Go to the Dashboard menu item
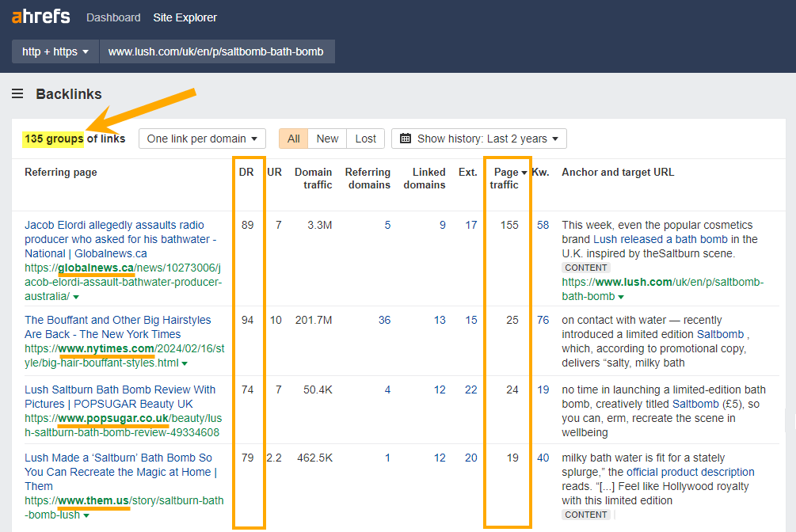 click(x=113, y=17)
